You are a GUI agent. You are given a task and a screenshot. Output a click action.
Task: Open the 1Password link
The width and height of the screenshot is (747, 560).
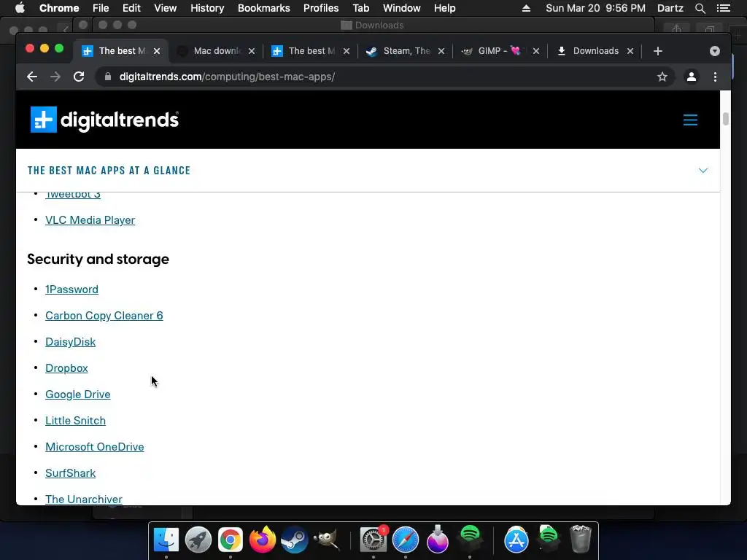72,289
